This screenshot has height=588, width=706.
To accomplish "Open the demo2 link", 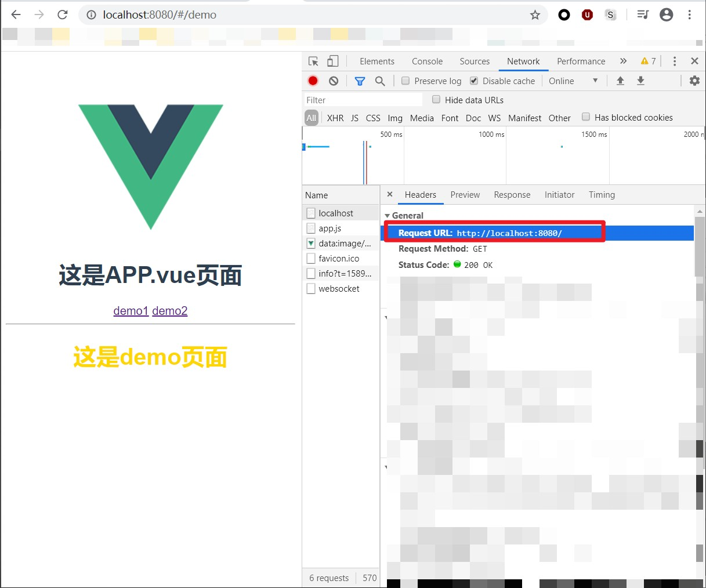I will (x=170, y=311).
